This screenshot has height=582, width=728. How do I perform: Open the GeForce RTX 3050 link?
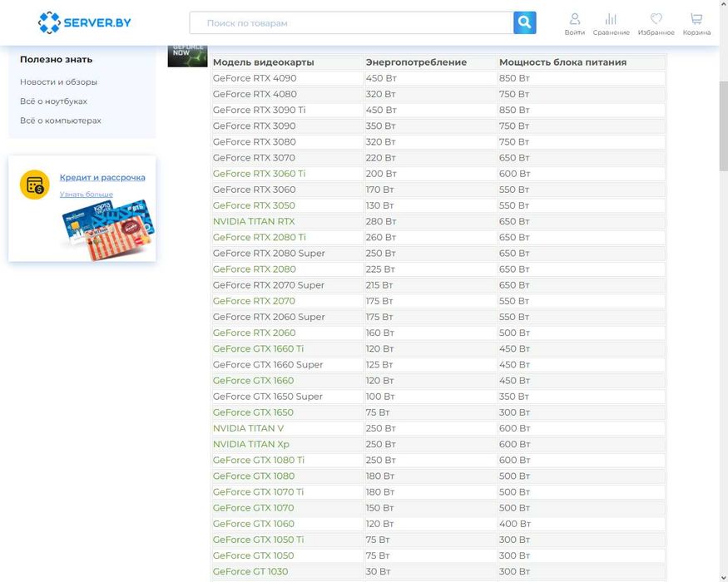(x=254, y=205)
